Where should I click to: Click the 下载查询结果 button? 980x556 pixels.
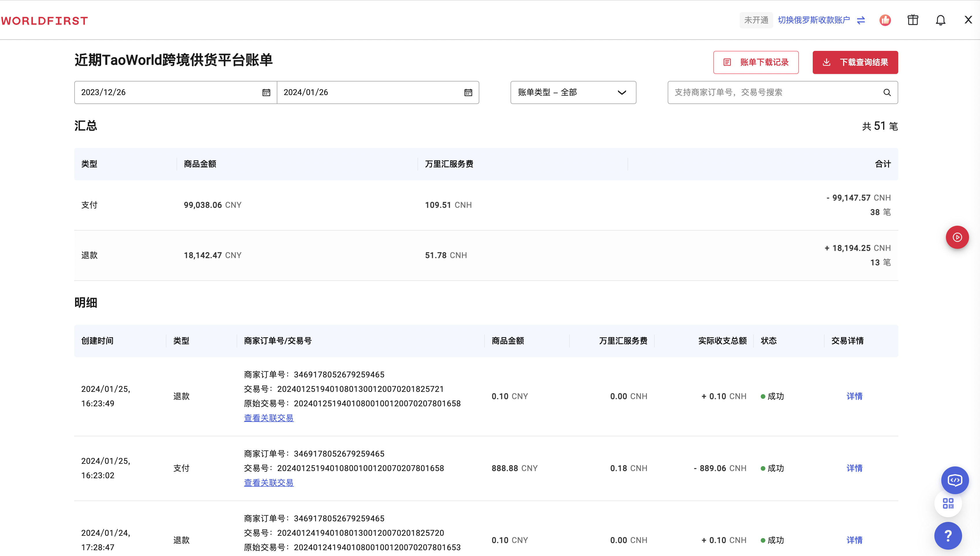click(x=855, y=62)
